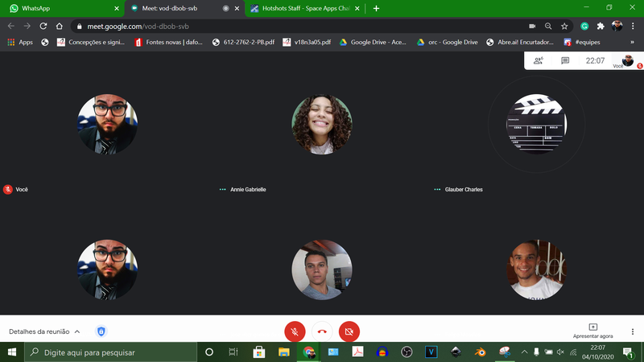The image size is (644, 362).
Task: Expand Detalhes da reunião
Action: pyautogui.click(x=44, y=331)
